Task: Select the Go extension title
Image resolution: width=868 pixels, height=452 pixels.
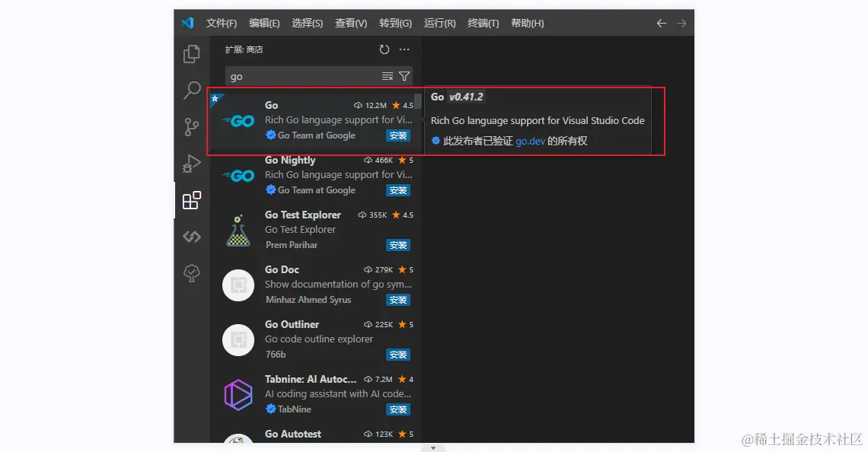Action: click(271, 105)
